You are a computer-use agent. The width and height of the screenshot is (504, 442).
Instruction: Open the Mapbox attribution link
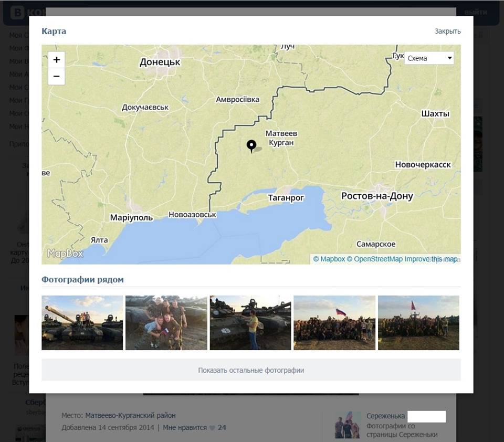329,259
